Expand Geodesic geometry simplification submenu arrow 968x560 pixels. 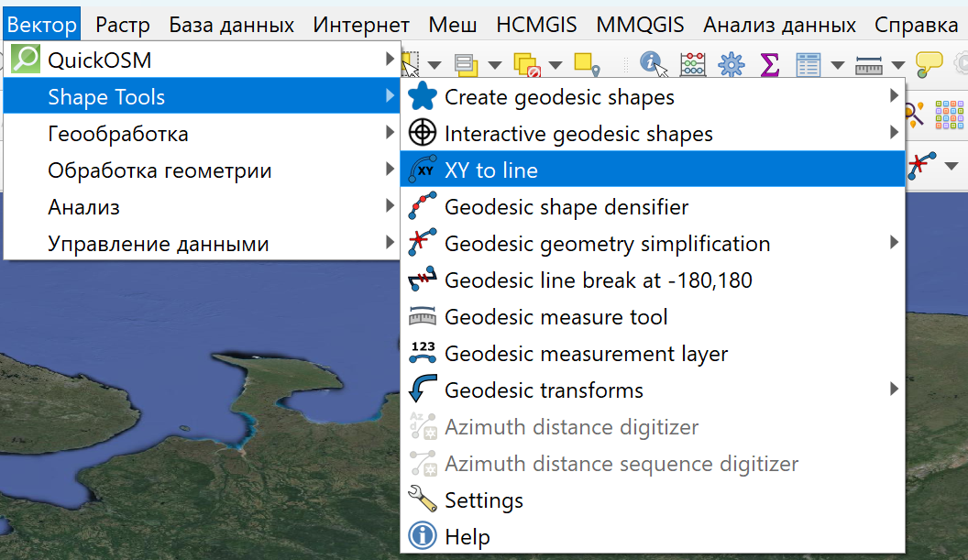[894, 242]
